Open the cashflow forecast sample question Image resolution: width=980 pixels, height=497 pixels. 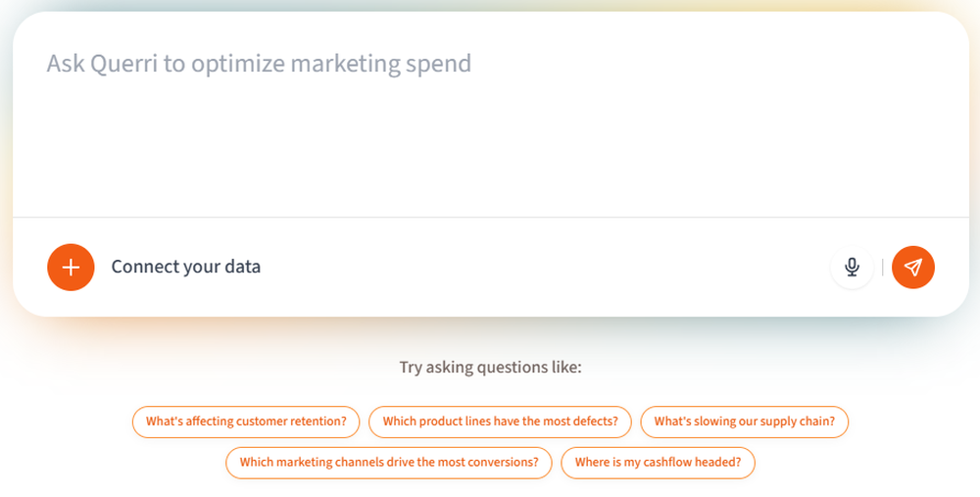pos(658,462)
